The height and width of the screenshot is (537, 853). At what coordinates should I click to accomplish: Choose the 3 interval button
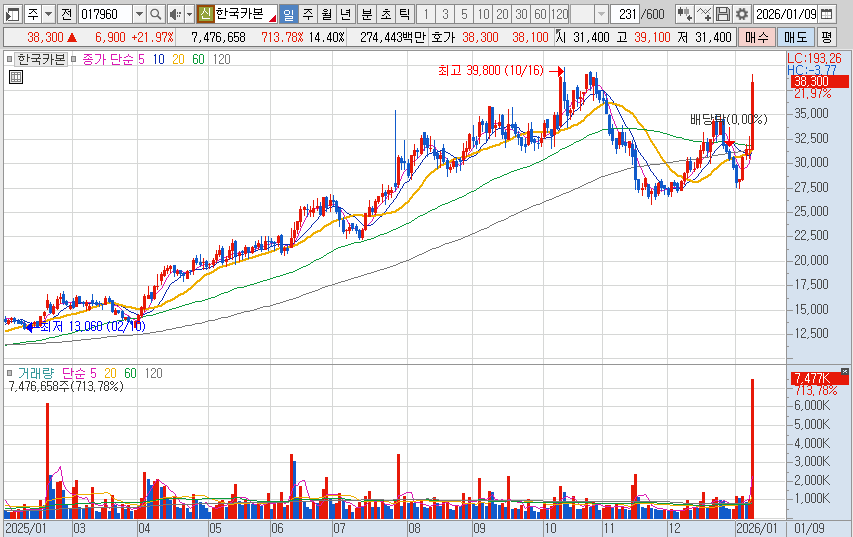click(445, 14)
